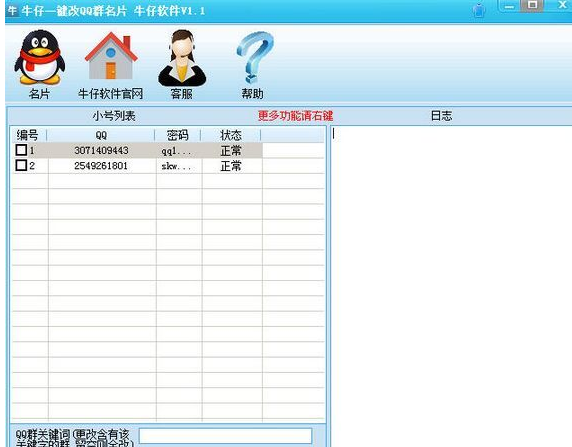Click the app logo icon in title bar
Viewport: 572px width, 447px height.
pos(12,10)
